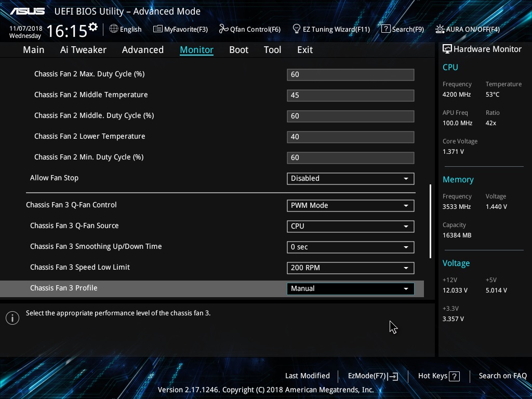Click the 11/07/2018 date text

point(26,29)
